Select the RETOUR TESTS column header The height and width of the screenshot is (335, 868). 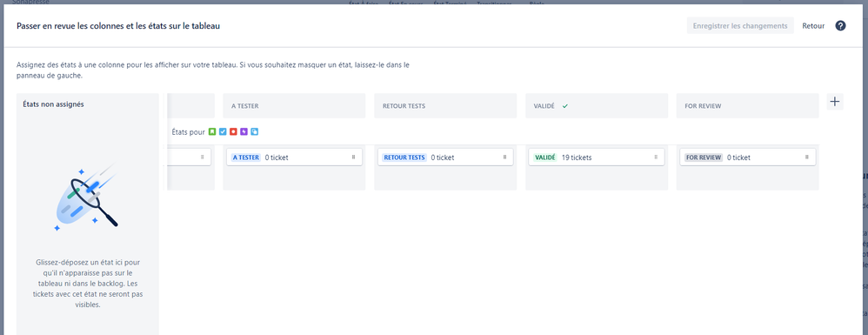pyautogui.click(x=445, y=106)
